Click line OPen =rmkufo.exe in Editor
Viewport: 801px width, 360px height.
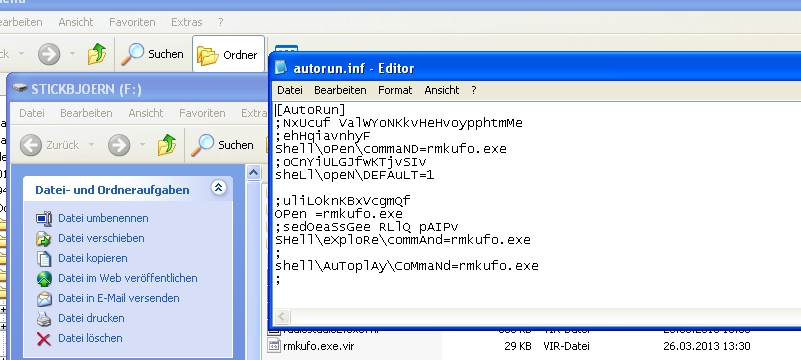[339, 214]
